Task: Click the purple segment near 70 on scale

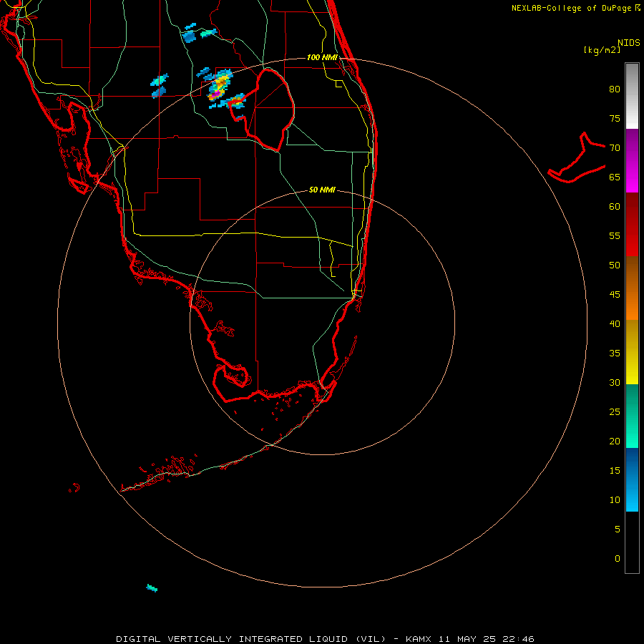Action: point(632,145)
